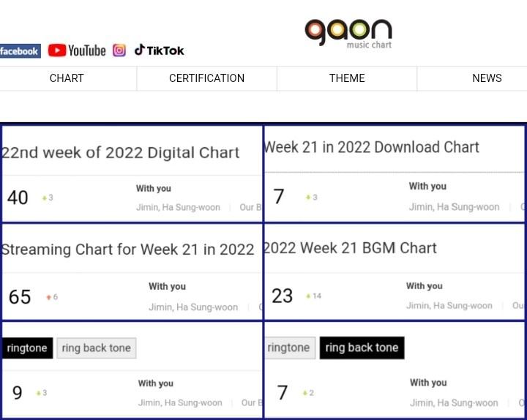
Task: Switch to grey ring back tone tab
Action: click(97, 348)
